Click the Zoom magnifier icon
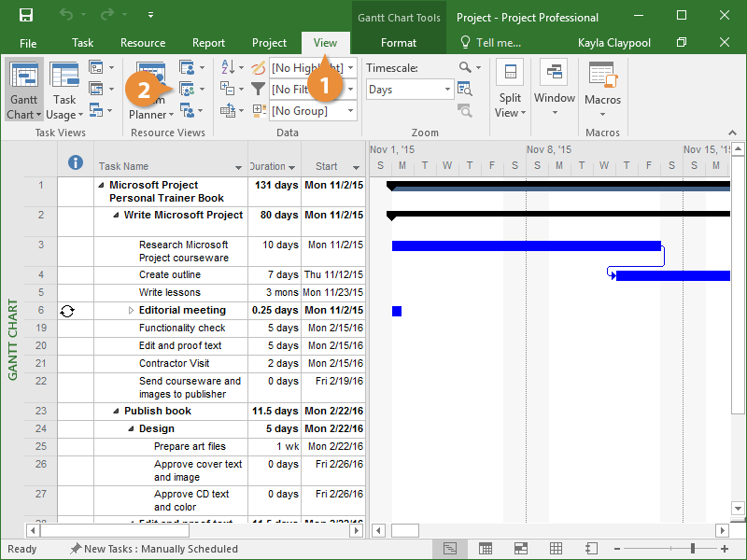Screen dimensions: 747x560 (466, 67)
